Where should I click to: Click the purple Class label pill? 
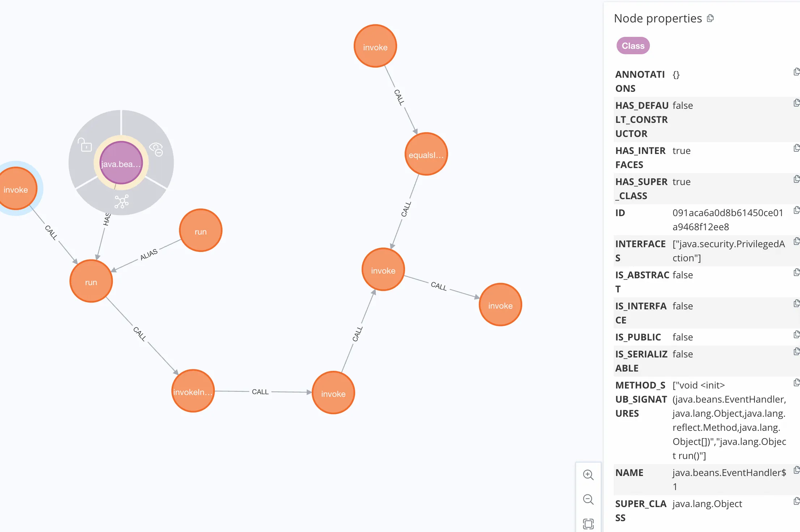pyautogui.click(x=633, y=46)
